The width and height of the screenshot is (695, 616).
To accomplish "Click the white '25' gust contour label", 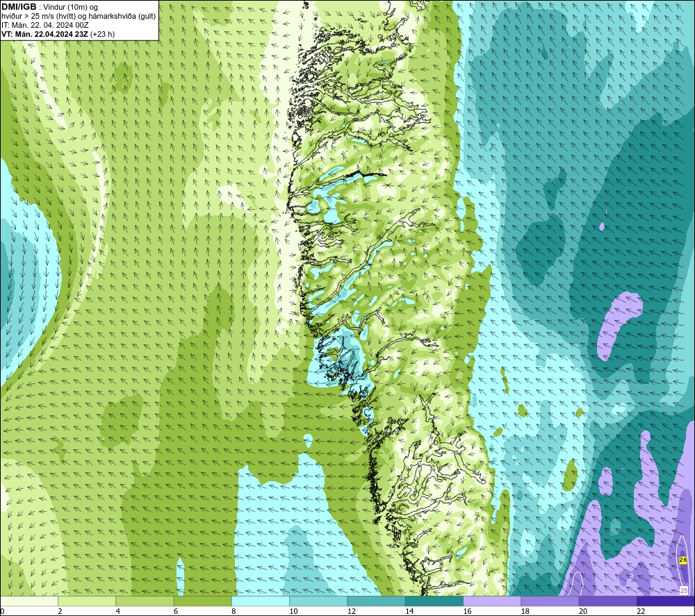I will point(683,590).
